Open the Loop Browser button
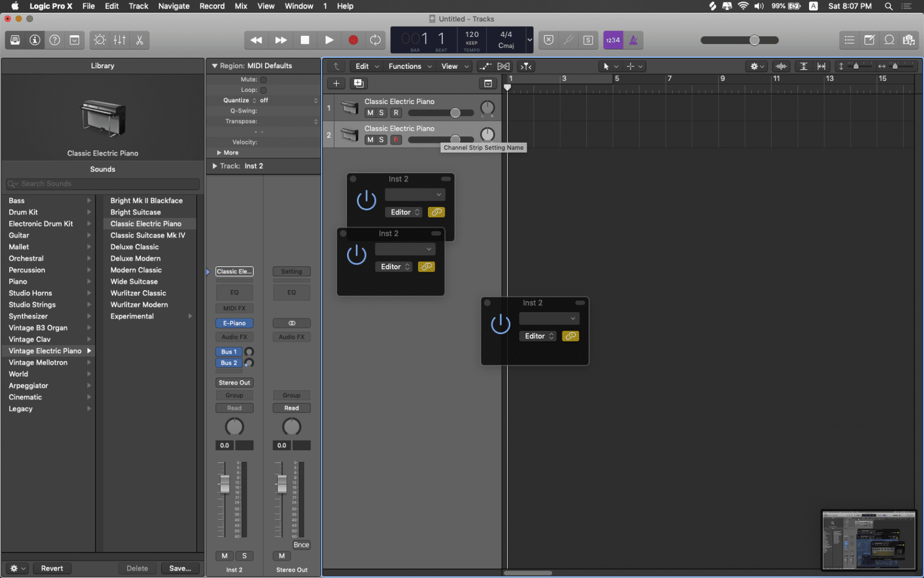 (889, 40)
